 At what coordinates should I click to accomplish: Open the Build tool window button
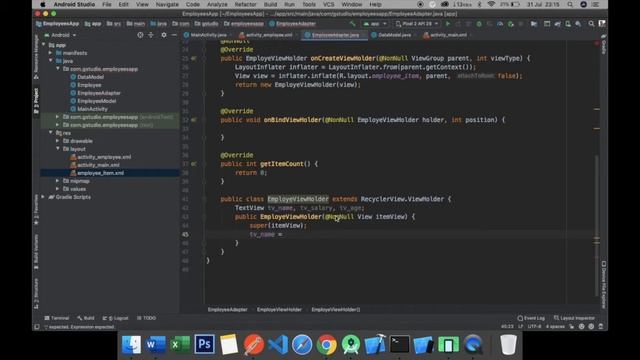pos(85,318)
